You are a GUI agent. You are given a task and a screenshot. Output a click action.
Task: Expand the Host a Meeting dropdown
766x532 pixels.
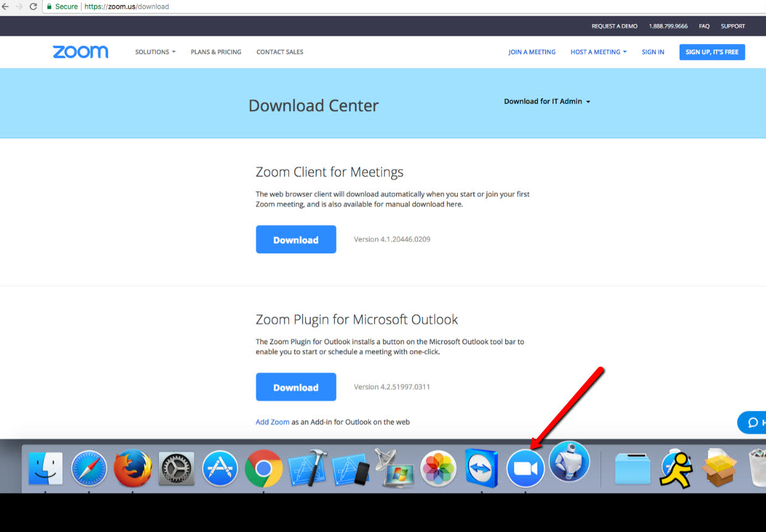coord(599,52)
